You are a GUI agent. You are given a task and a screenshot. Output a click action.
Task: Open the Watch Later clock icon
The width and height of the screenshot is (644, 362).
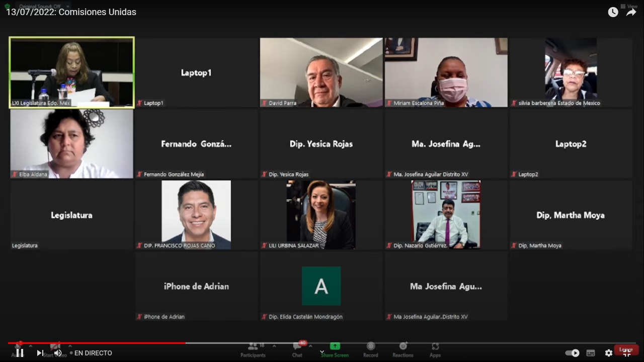(613, 12)
